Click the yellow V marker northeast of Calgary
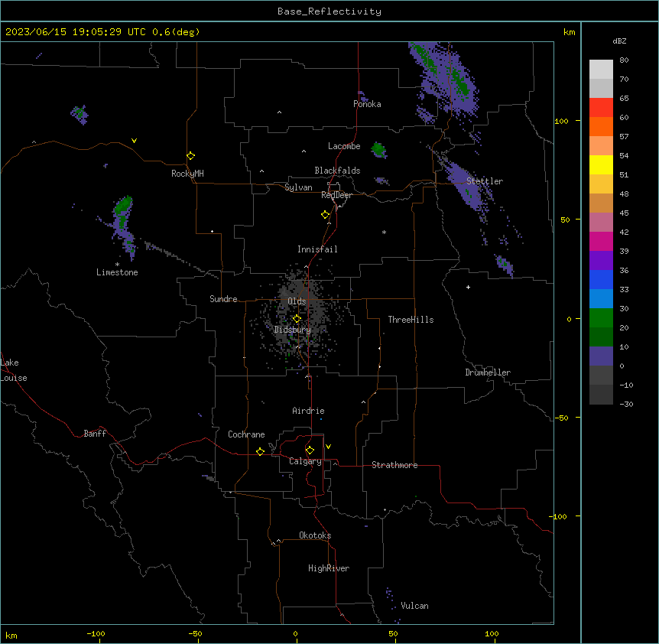The image size is (659, 644). (328, 447)
